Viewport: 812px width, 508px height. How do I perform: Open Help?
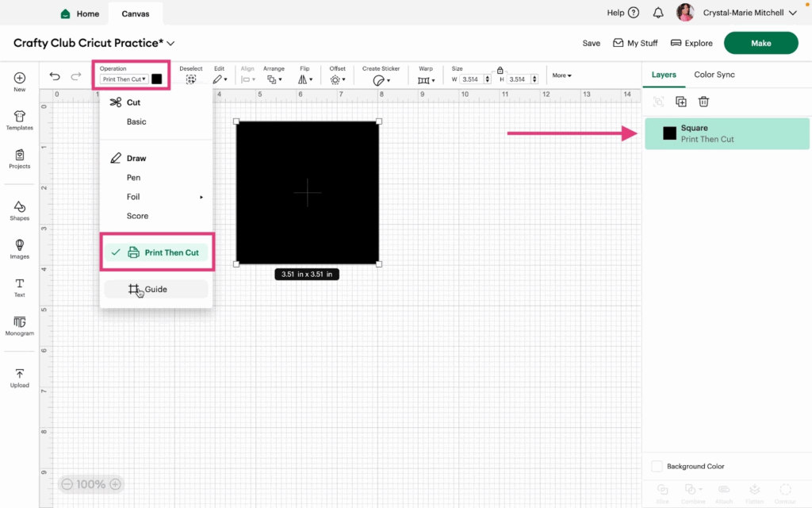623,13
